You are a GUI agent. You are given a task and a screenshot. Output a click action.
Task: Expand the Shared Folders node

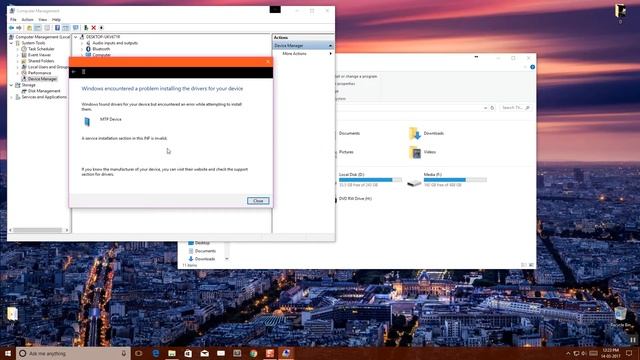click(x=18, y=61)
